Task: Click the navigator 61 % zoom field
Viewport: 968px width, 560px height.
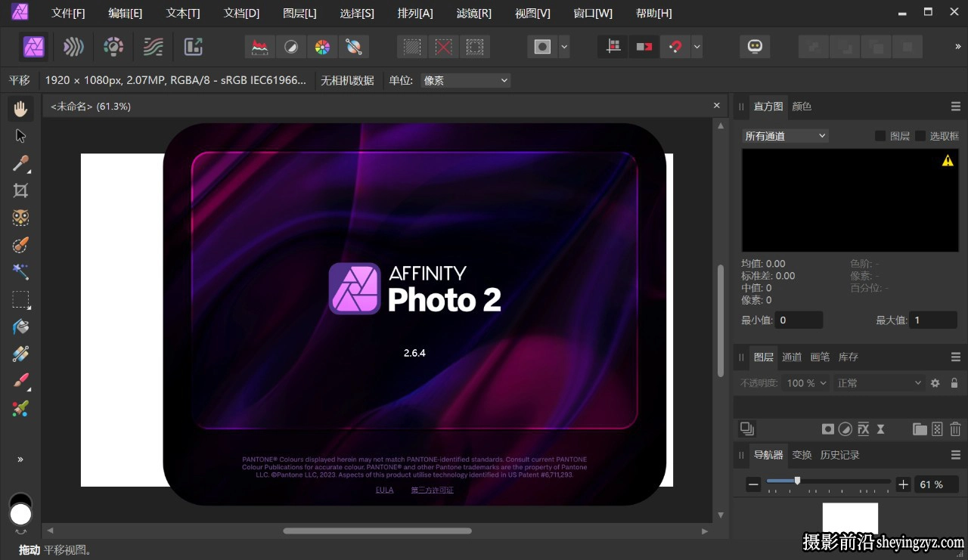Action: pos(937,484)
